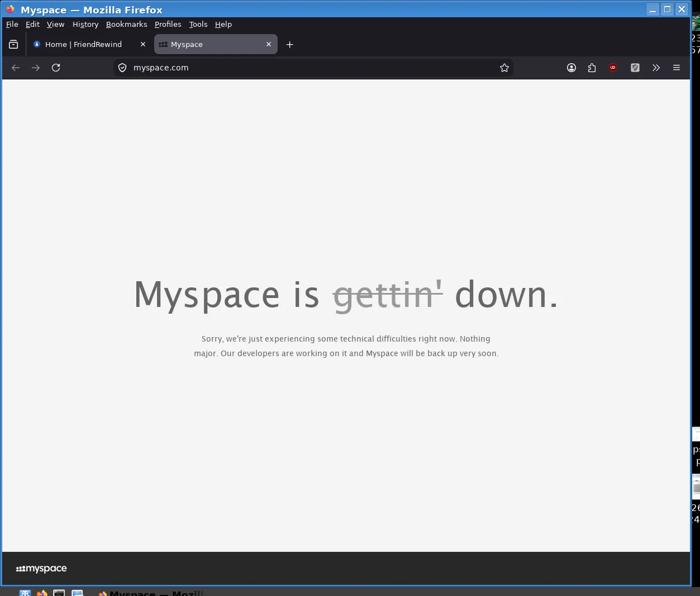
Task: Click the site tracking-protection shield icon
Action: pos(122,68)
